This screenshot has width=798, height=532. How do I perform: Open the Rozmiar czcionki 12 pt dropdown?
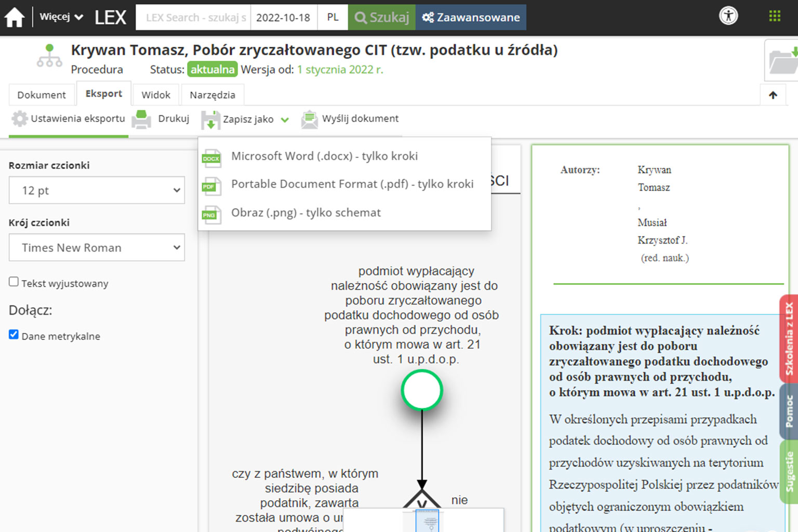point(97,190)
